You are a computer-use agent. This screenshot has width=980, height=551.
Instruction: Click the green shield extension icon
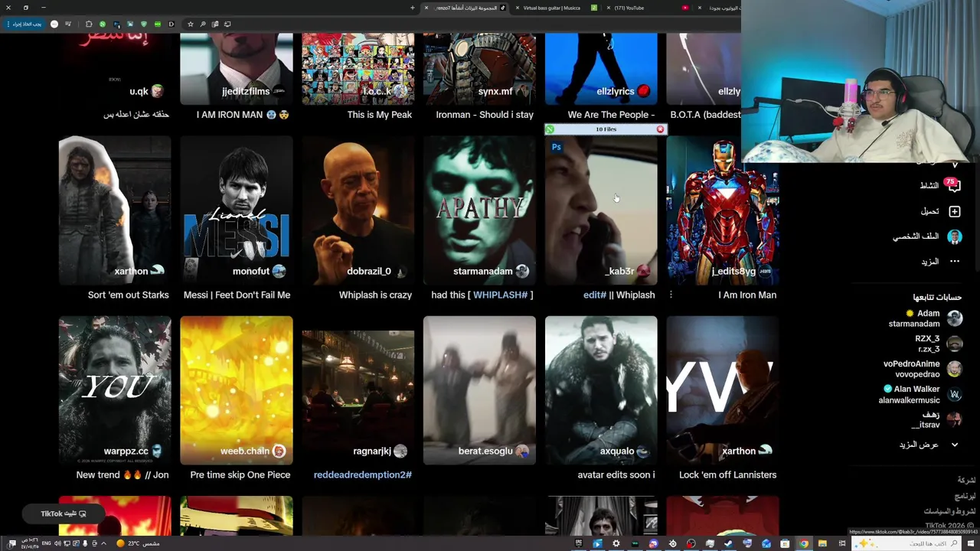tap(143, 24)
